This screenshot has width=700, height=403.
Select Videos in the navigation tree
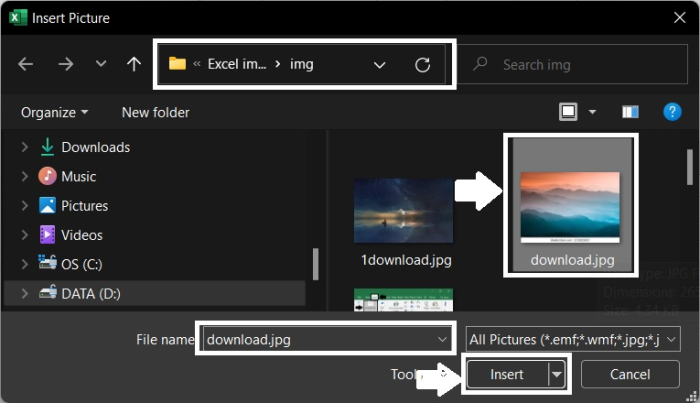tap(82, 235)
